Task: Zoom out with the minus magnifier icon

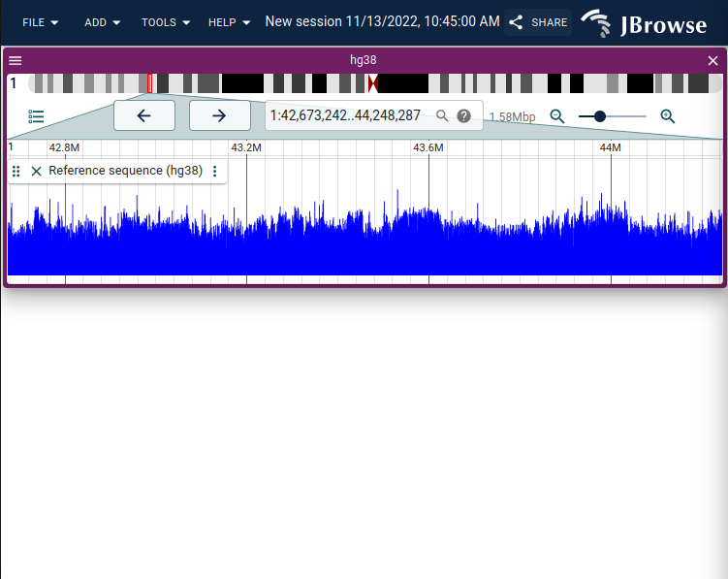Action: coord(557,116)
